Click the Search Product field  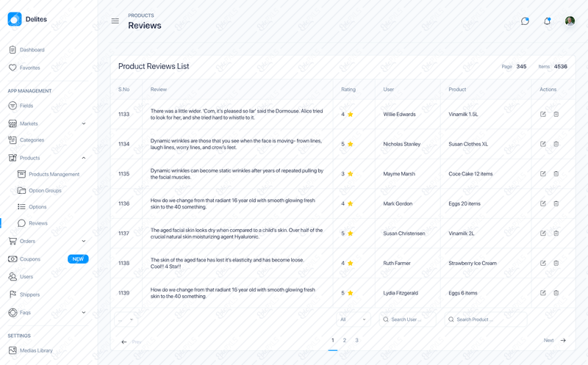pyautogui.click(x=486, y=319)
